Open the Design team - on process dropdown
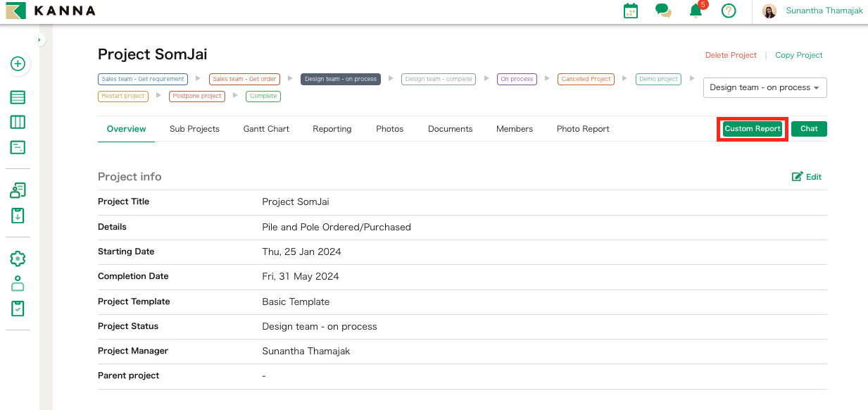Image resolution: width=868 pixels, height=410 pixels. point(765,87)
